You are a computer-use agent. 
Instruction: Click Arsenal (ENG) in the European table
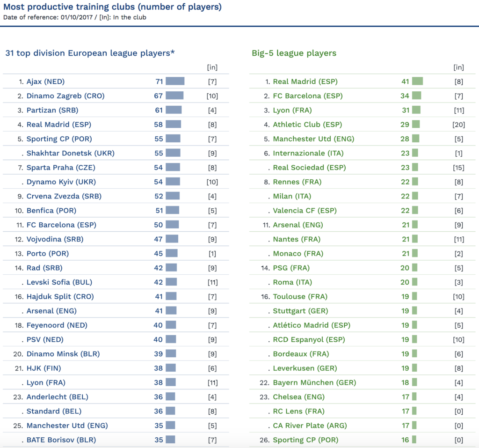click(x=51, y=311)
